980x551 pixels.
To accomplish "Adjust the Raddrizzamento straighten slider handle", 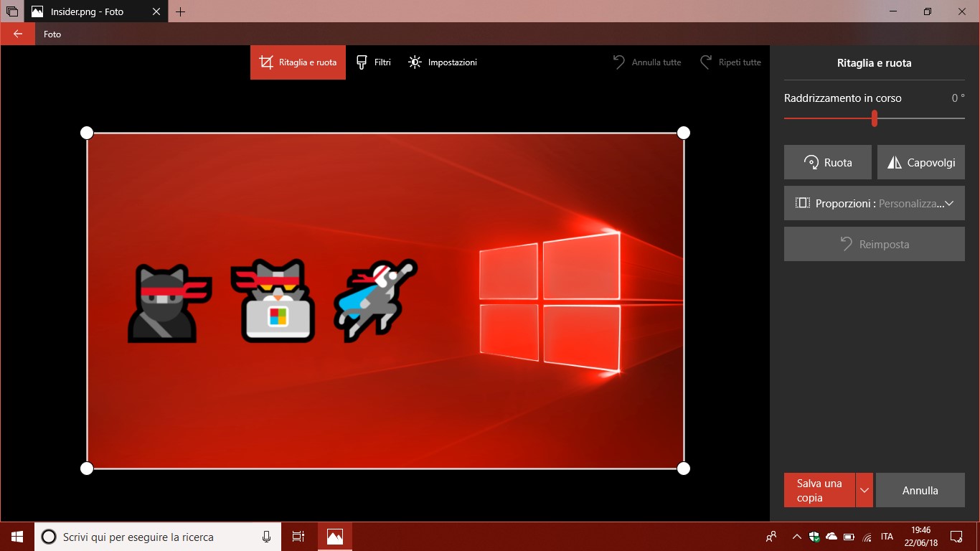I will [875, 118].
